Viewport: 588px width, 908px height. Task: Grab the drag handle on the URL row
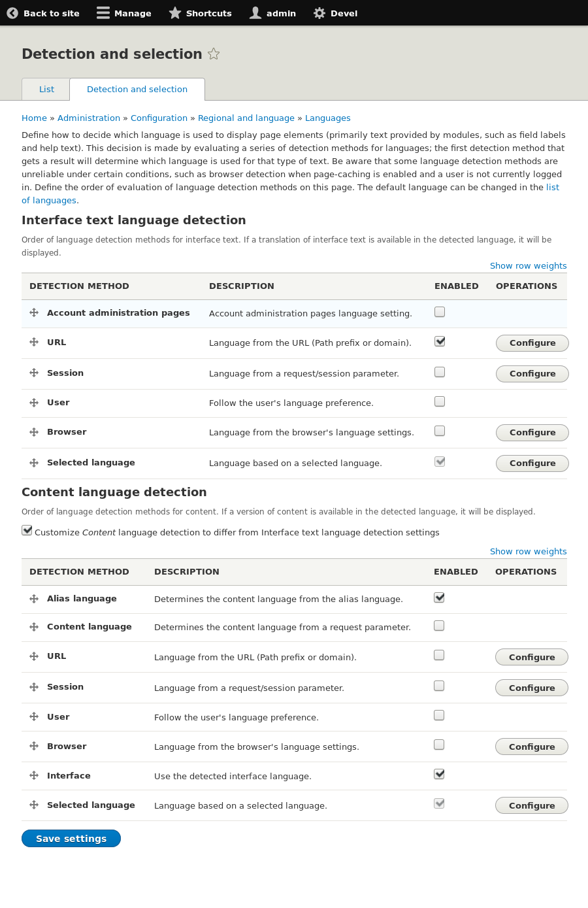33,342
